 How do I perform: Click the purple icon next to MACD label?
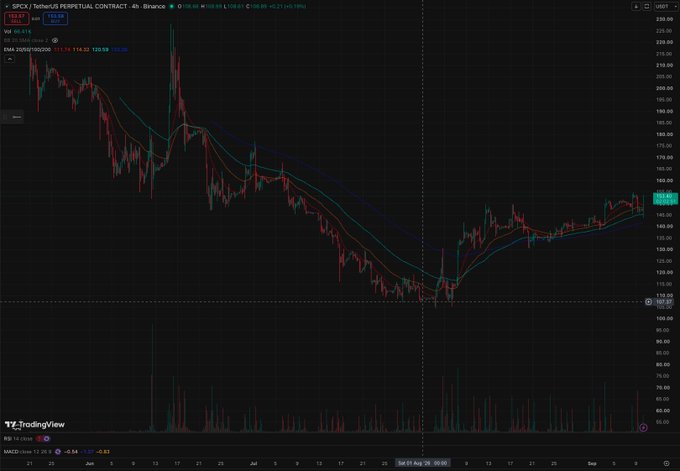(x=58, y=452)
